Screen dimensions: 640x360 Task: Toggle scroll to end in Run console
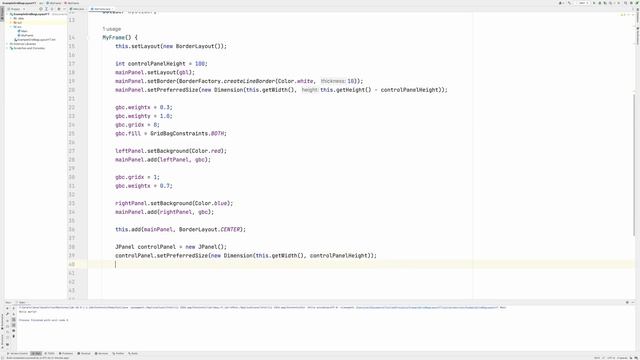tap(13, 325)
